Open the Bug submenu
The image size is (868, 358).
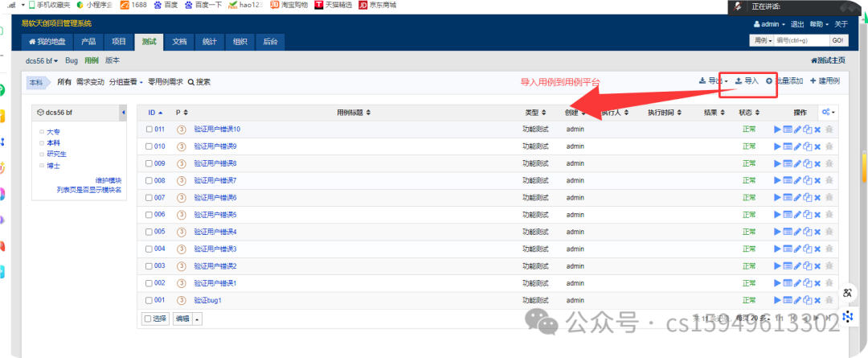coord(72,61)
